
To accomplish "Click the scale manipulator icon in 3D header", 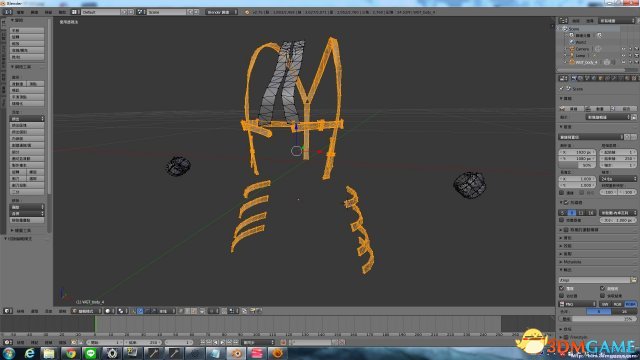I will pyautogui.click(x=153, y=311).
